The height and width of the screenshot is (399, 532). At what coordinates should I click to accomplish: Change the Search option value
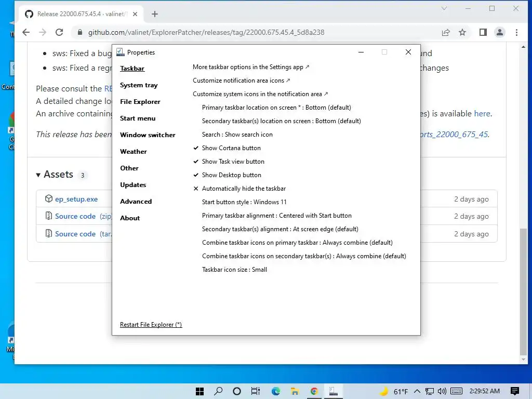coord(237,135)
